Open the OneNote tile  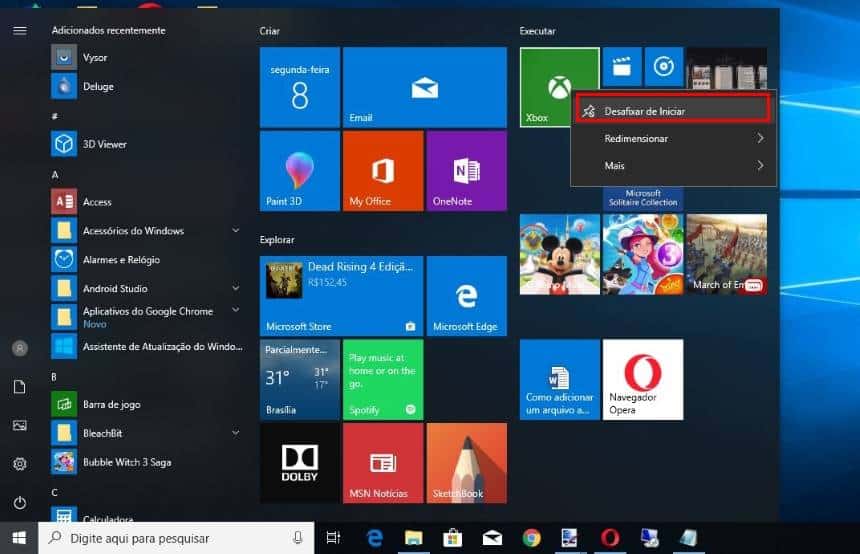pyautogui.click(x=466, y=171)
